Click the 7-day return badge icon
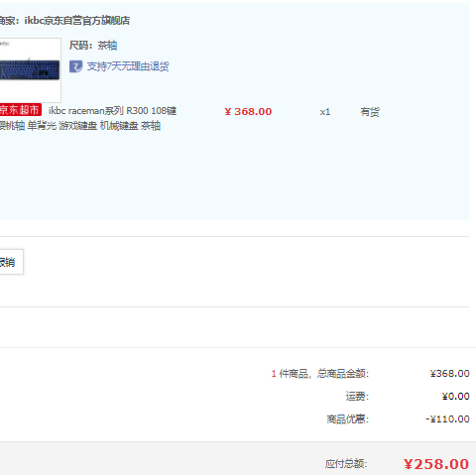 tap(75, 66)
